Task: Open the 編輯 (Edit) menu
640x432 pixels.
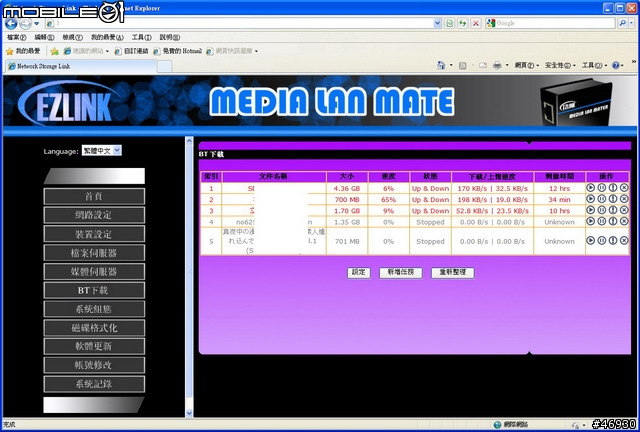Action: (x=44, y=37)
